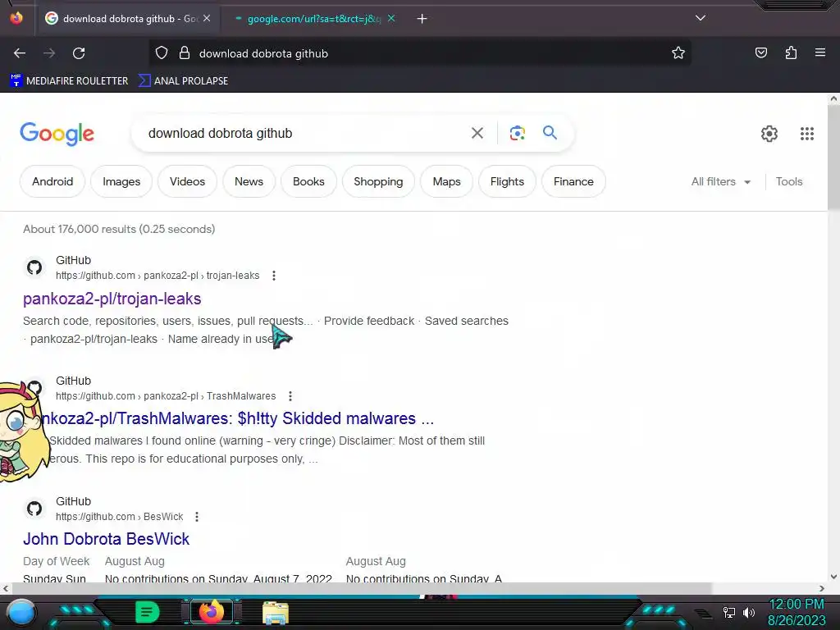Click GitHub favicon of BesWick result
This screenshot has height=630, width=840.
pos(34,509)
